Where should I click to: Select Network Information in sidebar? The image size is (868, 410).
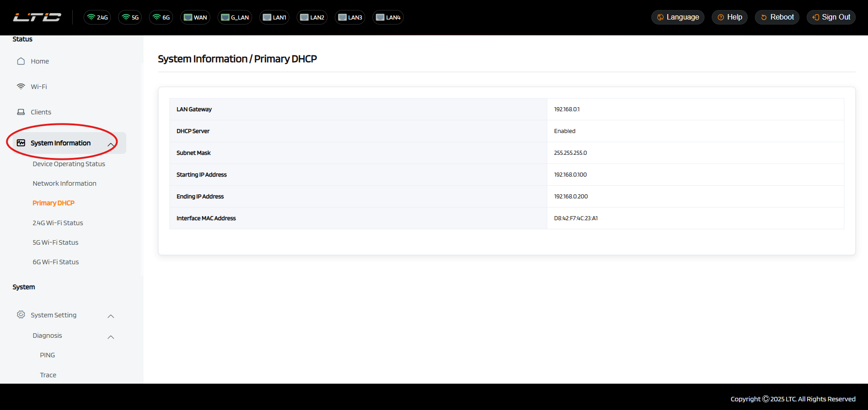point(64,183)
